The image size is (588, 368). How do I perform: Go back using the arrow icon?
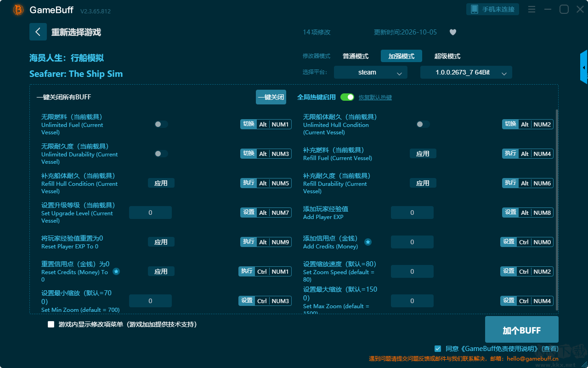[x=38, y=32]
